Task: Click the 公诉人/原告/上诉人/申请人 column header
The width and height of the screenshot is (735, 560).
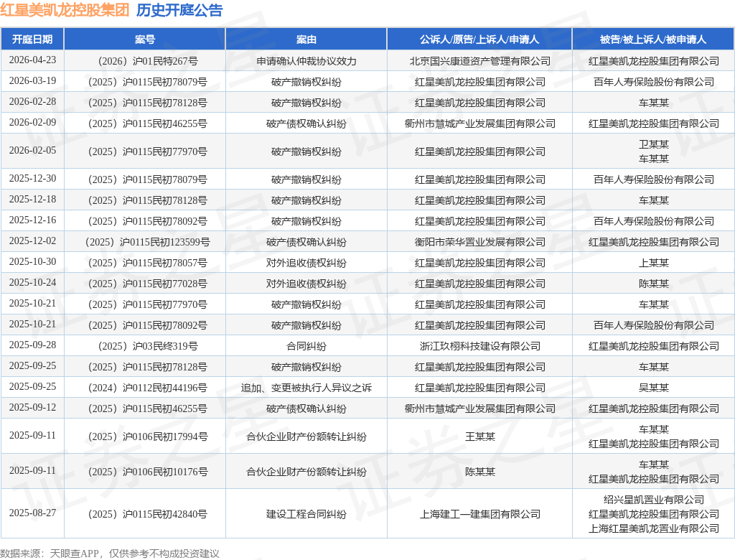Action: pyautogui.click(x=479, y=39)
